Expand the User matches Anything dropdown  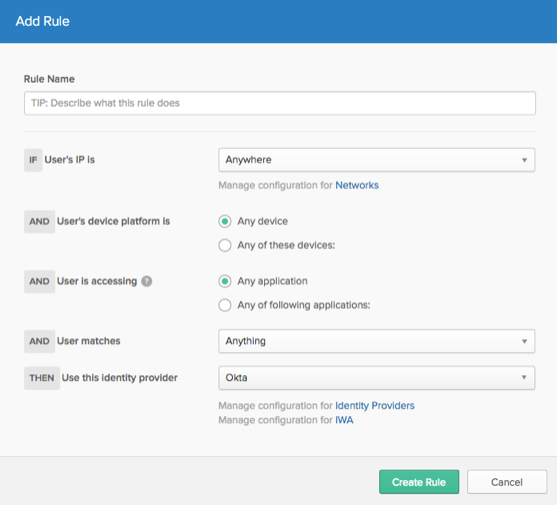377,341
